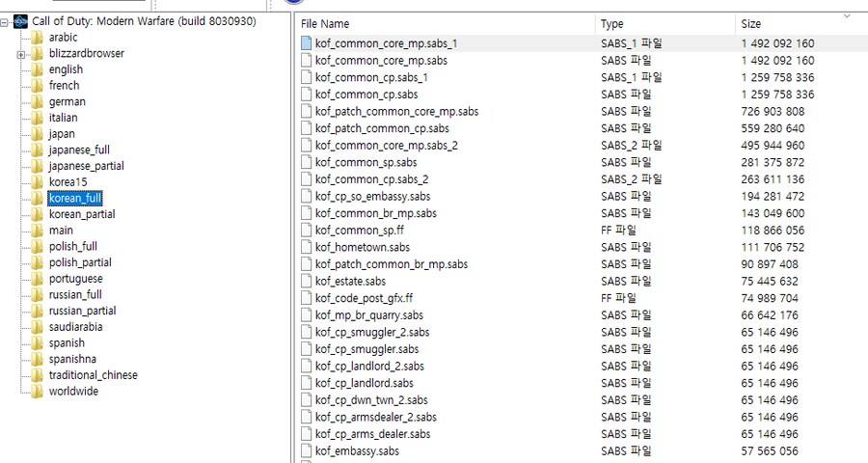Select file kof_common_sp.sabs
Viewport: 868px width, 463px height.
click(366, 162)
